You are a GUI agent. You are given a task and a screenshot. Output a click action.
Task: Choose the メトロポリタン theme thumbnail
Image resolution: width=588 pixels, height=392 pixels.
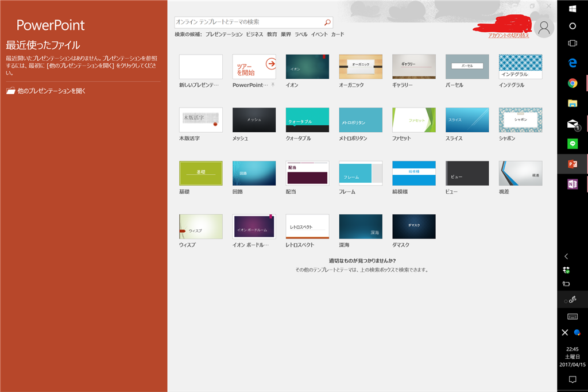coord(361,120)
